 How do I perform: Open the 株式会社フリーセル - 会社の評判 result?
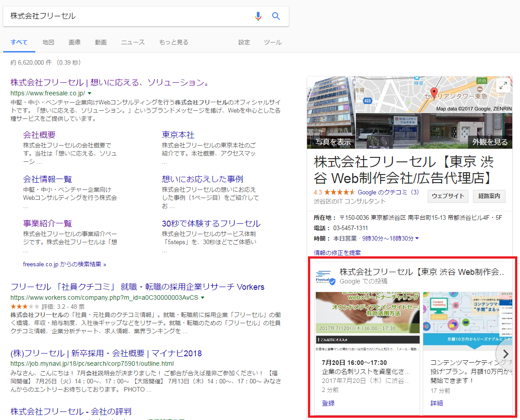click(x=71, y=412)
